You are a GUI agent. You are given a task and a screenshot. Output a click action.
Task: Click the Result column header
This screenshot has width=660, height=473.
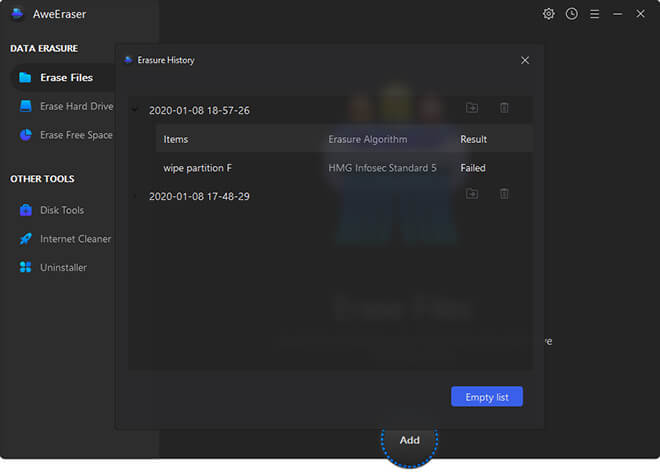[x=474, y=139]
